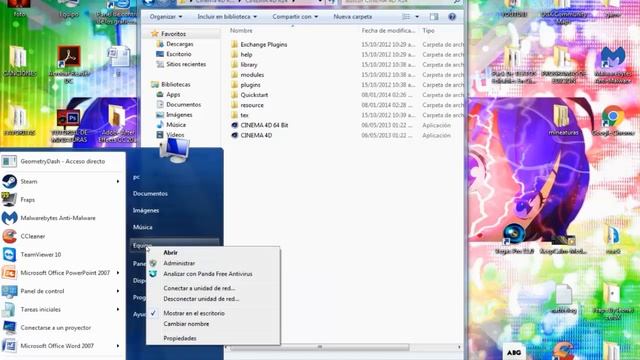Open Compartir con dropdown
This screenshot has width=640, height=360.
point(295,17)
